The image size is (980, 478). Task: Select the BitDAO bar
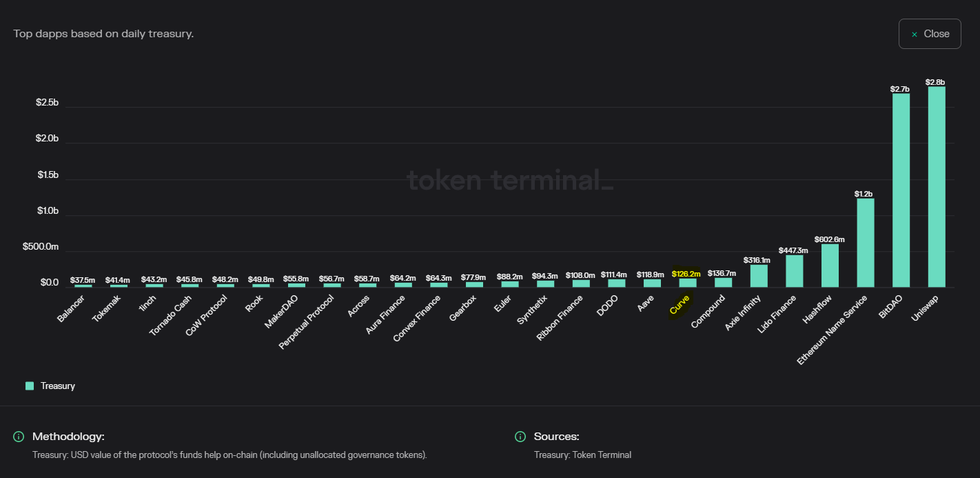point(901,190)
